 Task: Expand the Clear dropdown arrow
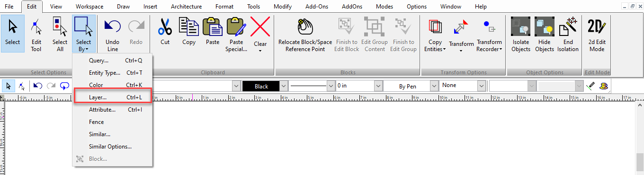coord(260,50)
